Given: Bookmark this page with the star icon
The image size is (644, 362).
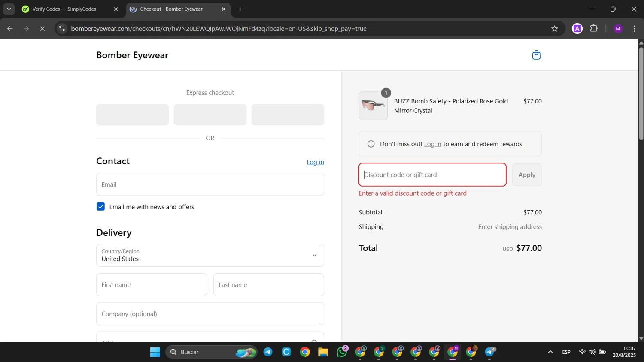Looking at the screenshot, I should pos(554,29).
